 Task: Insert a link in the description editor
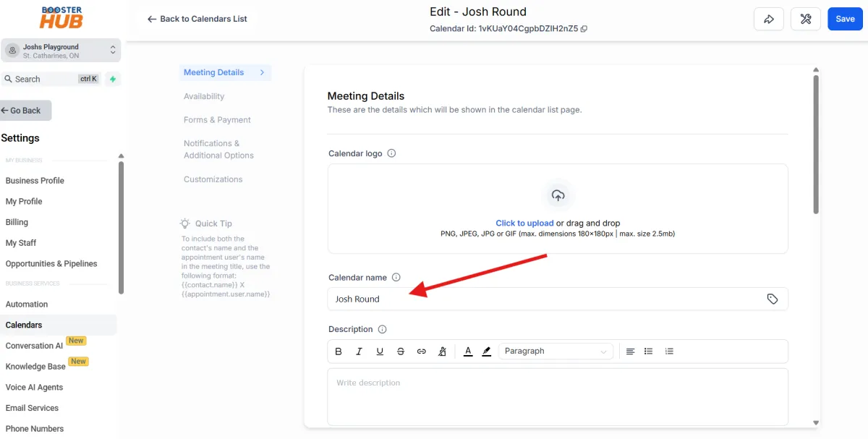[x=422, y=351]
